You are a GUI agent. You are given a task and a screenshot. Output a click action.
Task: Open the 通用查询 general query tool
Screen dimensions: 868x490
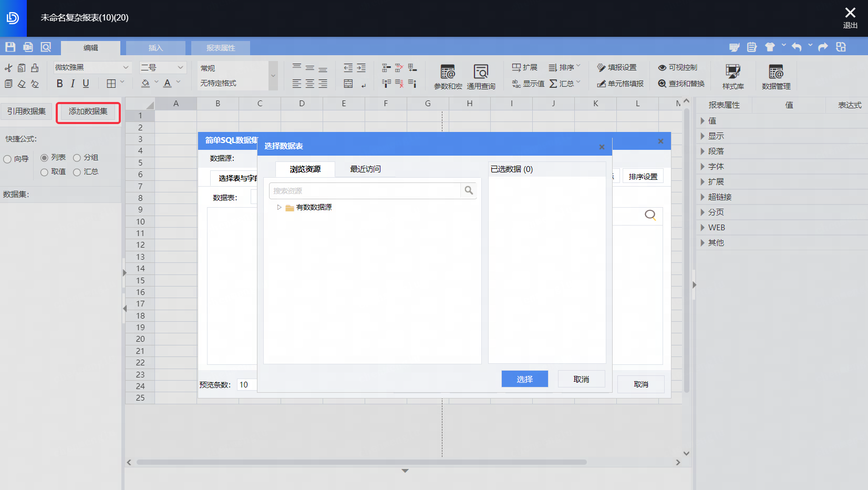click(x=481, y=76)
